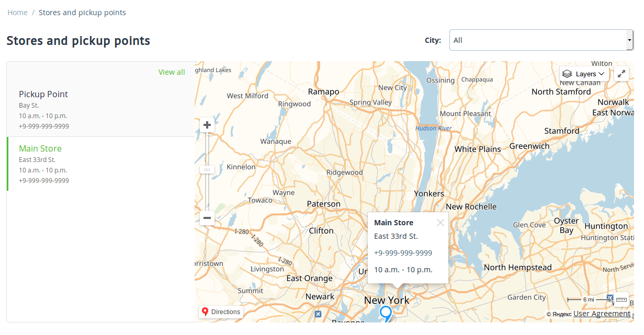Click the Newark airport icon on map
The image size is (644, 335).
(318, 314)
